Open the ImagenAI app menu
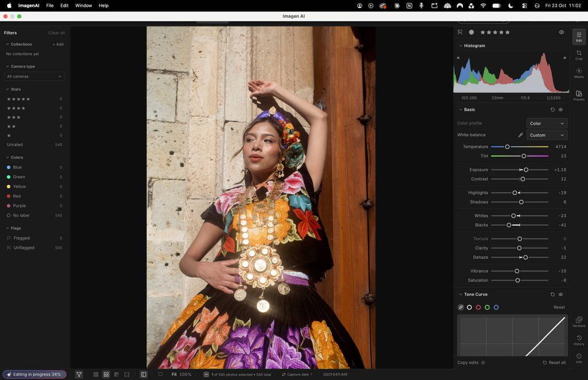The height and width of the screenshot is (380, 588). 29,6
